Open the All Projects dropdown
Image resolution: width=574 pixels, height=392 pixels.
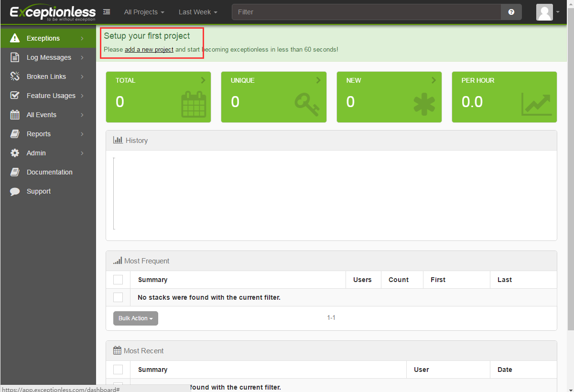tap(144, 12)
